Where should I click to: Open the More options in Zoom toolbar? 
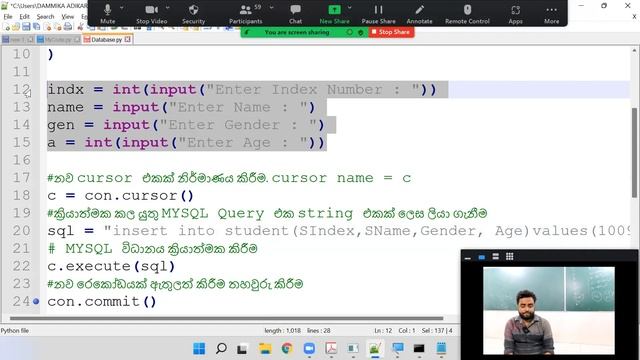coord(551,13)
